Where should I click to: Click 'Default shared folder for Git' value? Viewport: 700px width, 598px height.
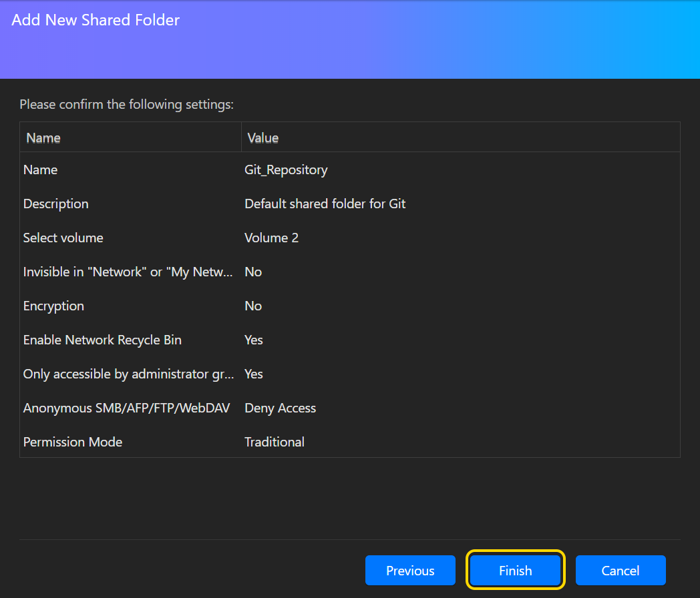click(x=325, y=204)
